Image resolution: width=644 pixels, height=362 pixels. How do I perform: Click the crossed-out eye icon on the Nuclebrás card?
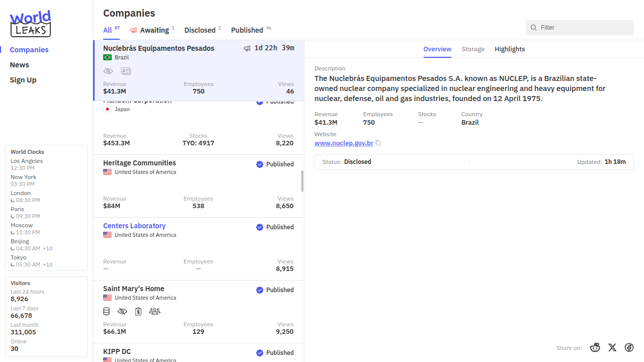tap(108, 71)
